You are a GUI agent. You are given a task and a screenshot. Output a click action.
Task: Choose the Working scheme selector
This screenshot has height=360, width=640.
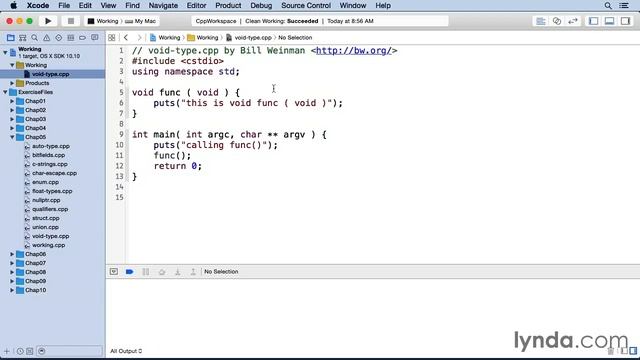[103, 21]
